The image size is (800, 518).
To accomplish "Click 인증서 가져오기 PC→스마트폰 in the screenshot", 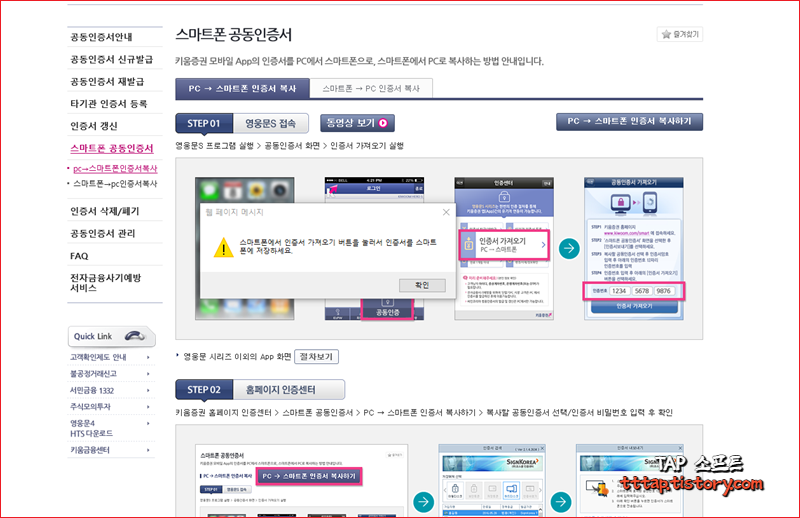I will coord(504,245).
